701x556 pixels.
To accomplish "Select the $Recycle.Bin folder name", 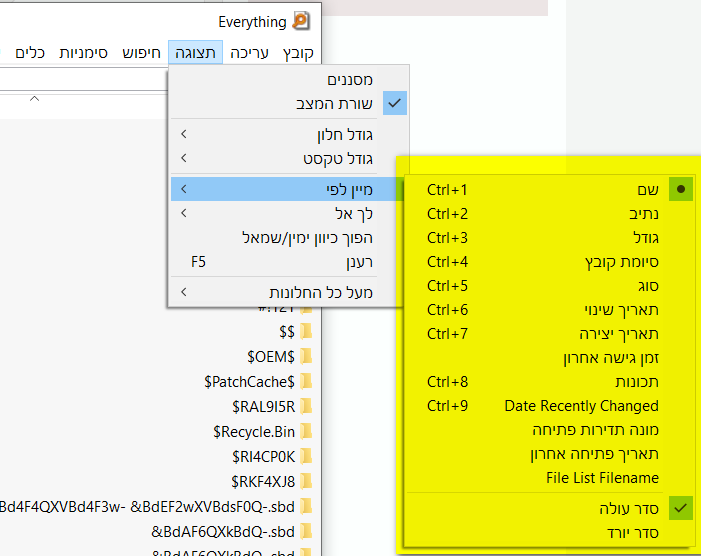I will point(254,432).
